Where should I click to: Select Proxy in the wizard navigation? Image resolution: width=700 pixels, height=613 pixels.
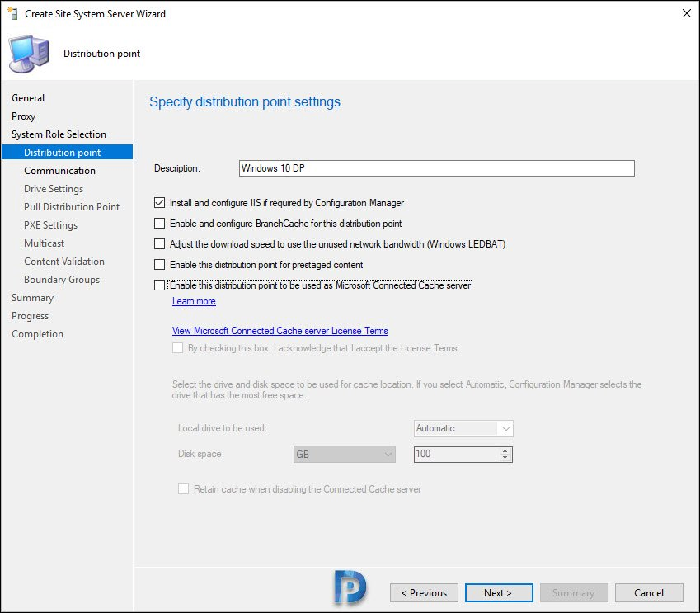point(24,116)
